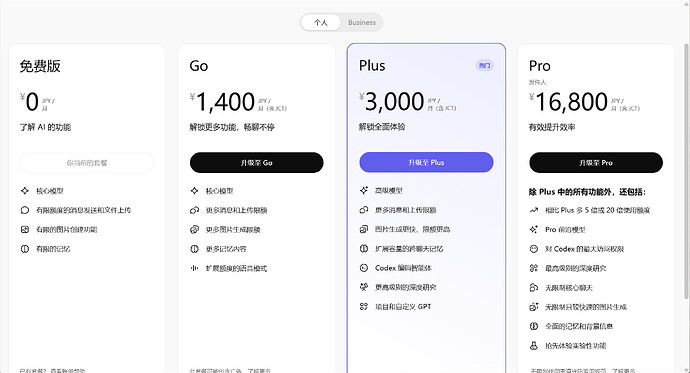Click sparkle icon beside 核心模型 in Go card
Image resolution: width=690 pixels, height=373 pixels.
[x=195, y=191]
